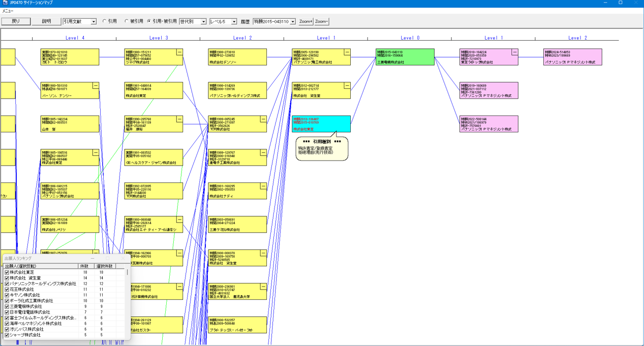
Task: Click the Zoom+ button
Action: [306, 21]
